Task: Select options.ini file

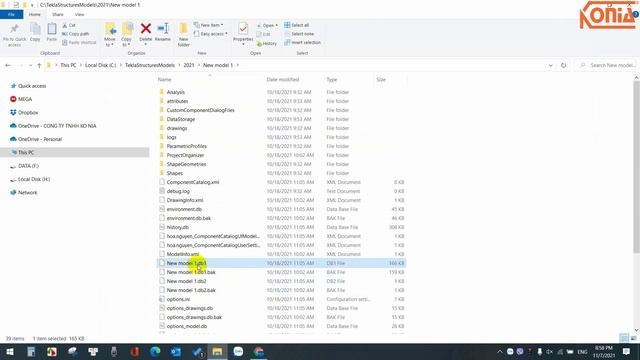Action: (x=178, y=299)
